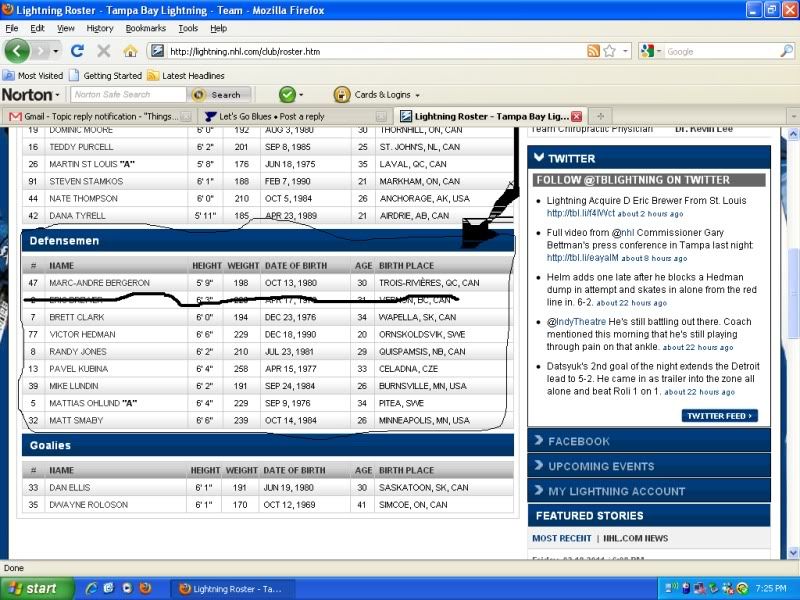Launch Internet Explorer from quick launch
Image resolution: width=800 pixels, height=600 pixels.
pyautogui.click(x=91, y=588)
